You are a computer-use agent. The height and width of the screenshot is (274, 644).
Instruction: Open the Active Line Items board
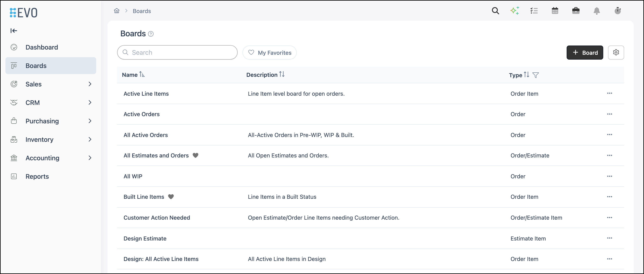(146, 94)
